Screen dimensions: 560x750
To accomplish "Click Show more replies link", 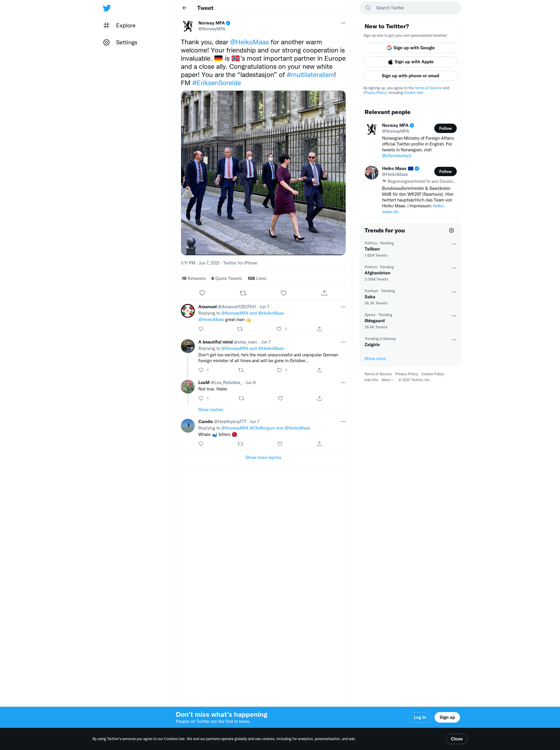I will 263,458.
